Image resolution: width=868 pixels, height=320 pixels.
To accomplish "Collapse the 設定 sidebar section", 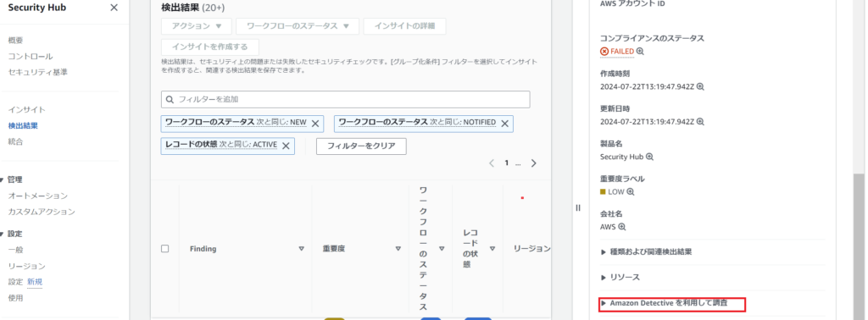I will pyautogui.click(x=3, y=234).
